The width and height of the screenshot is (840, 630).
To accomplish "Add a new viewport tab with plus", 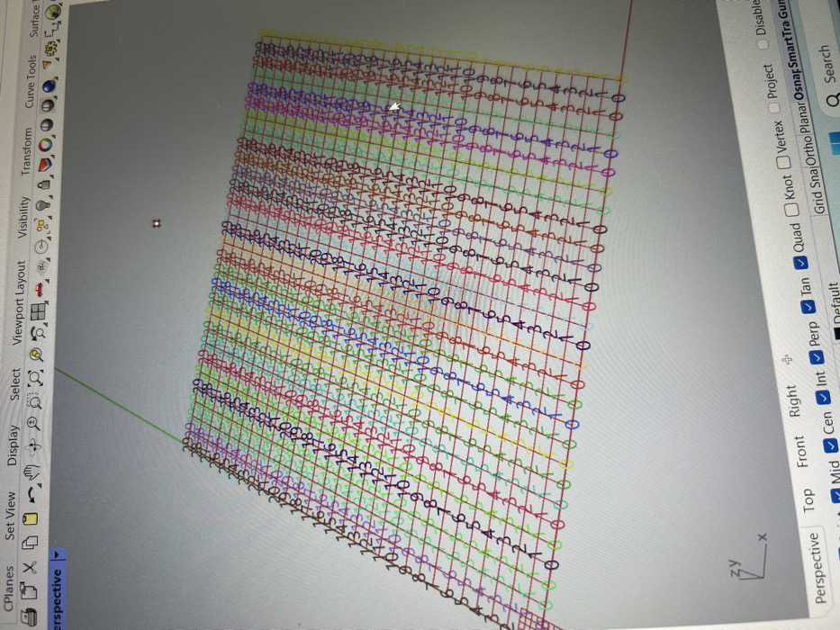I will [x=787, y=359].
